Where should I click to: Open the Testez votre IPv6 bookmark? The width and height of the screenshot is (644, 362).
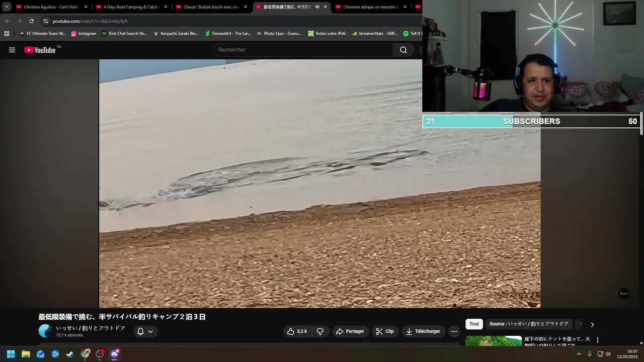[x=327, y=34]
